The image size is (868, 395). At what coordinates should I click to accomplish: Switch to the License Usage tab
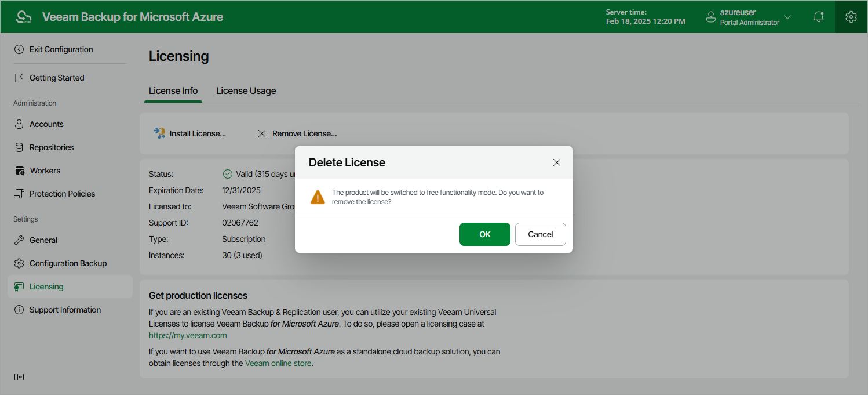coord(246,91)
